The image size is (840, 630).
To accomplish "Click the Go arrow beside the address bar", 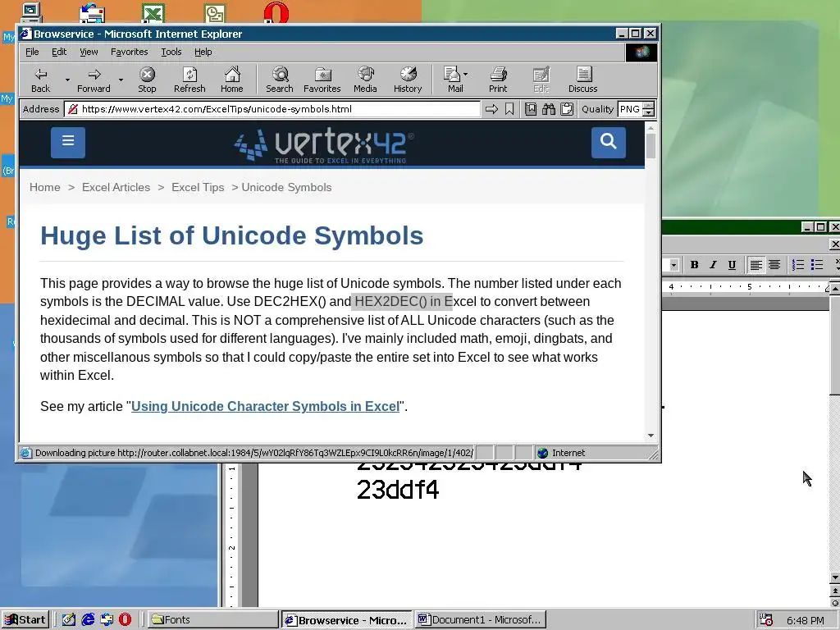I will [491, 109].
